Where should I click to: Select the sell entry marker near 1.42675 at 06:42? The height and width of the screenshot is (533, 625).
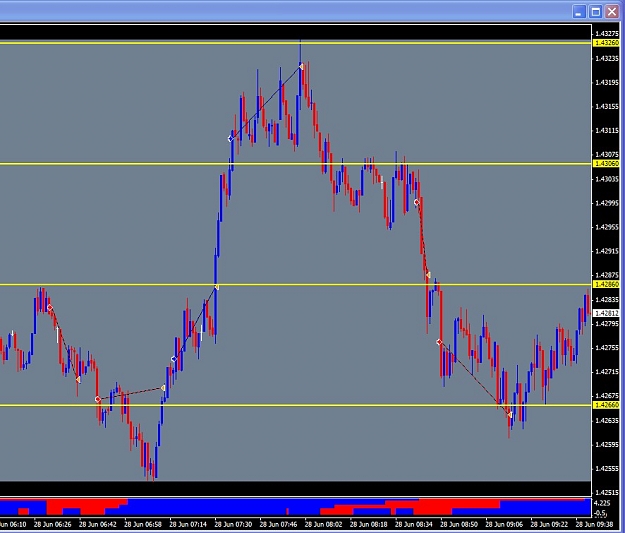(x=98, y=399)
